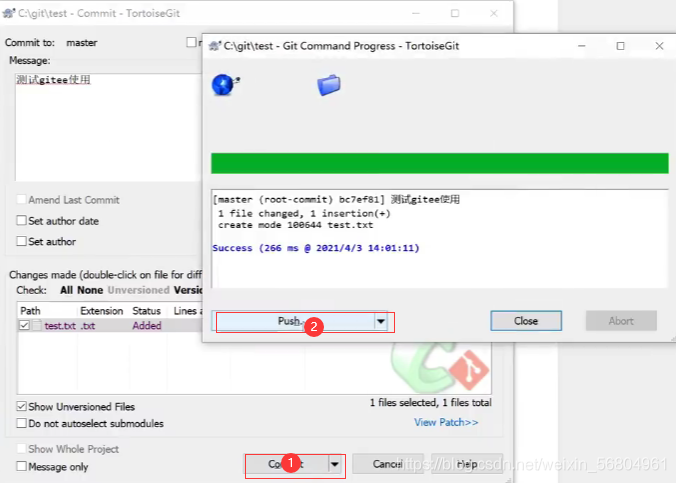Click the .txt extension cell
This screenshot has height=483, width=676.
[88, 326]
